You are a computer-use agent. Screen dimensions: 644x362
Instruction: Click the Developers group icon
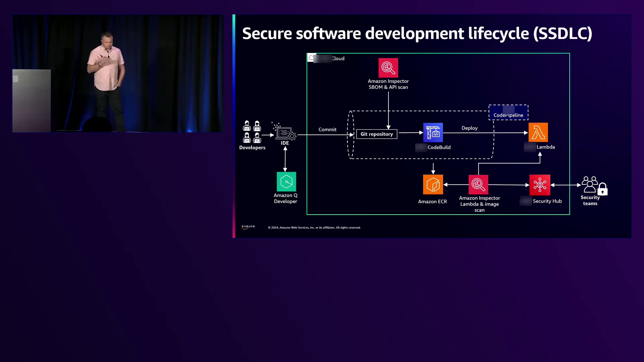tap(252, 132)
